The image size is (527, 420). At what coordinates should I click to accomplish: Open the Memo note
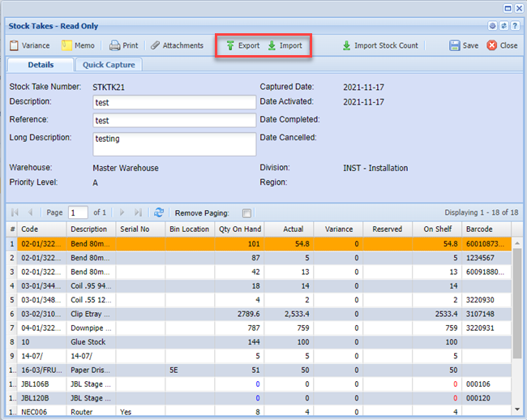pos(79,45)
